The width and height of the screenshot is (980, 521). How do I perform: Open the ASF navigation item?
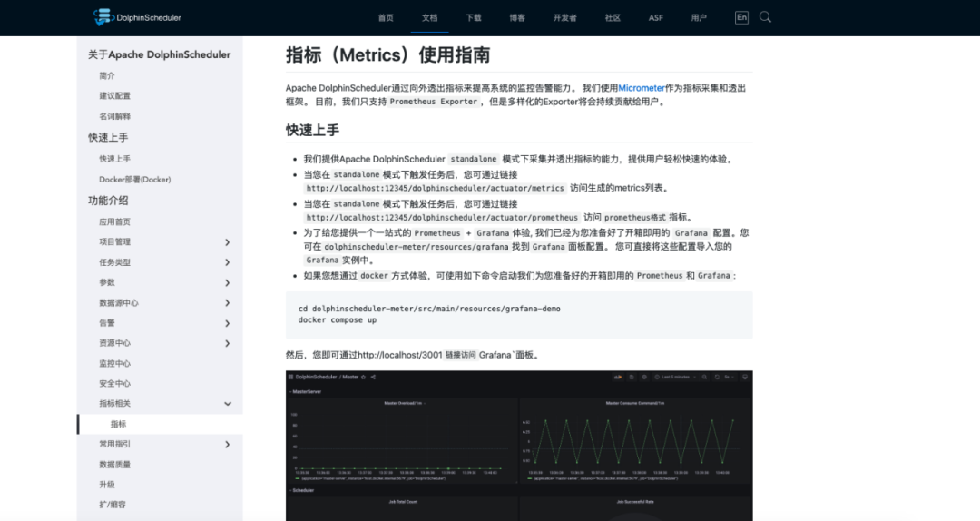pyautogui.click(x=656, y=18)
